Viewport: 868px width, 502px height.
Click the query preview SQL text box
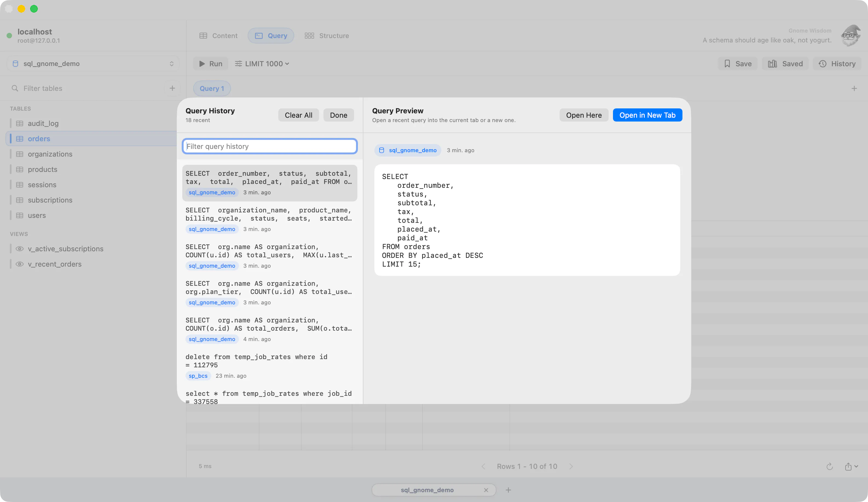[x=527, y=220]
